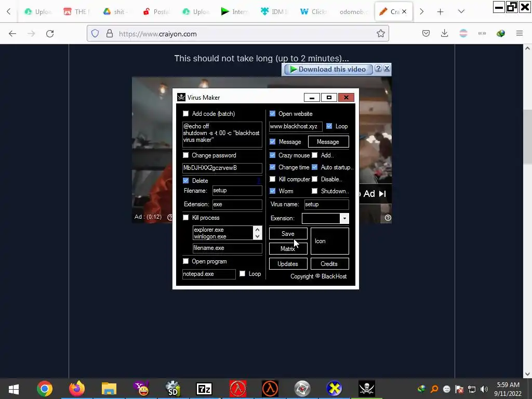Open the orange lambda taskbar icon
The image size is (532, 399).
coord(270,389)
